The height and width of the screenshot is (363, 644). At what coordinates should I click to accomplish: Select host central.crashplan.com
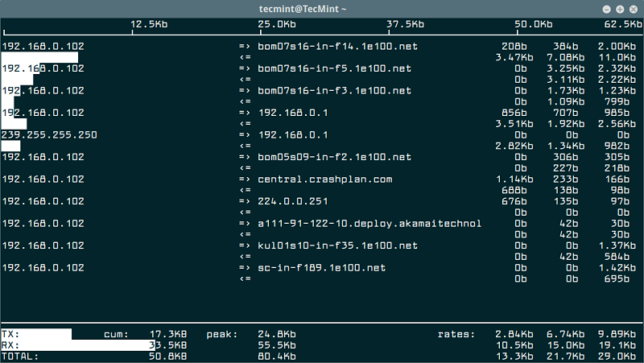click(325, 179)
